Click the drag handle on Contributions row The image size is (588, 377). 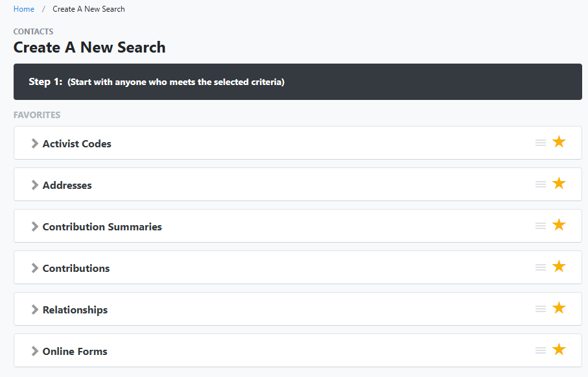pos(540,268)
